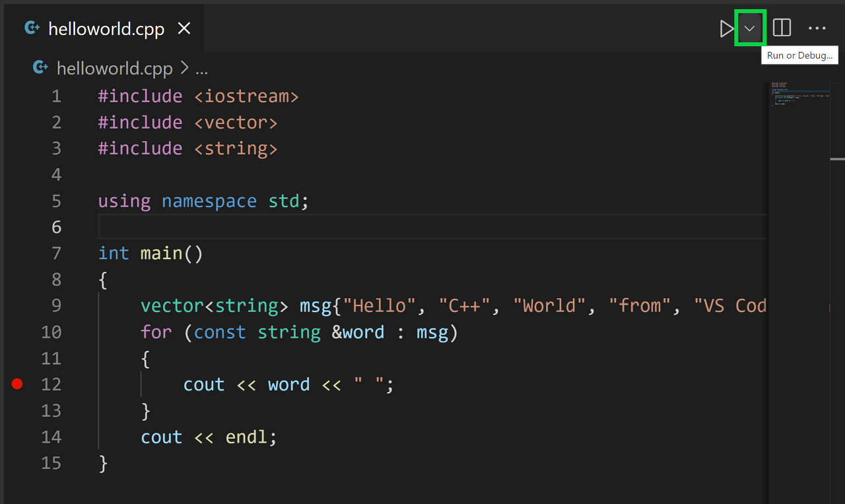Screen dimensions: 845x504
Task: Click line number 1 in gutter
Action: 56,96
